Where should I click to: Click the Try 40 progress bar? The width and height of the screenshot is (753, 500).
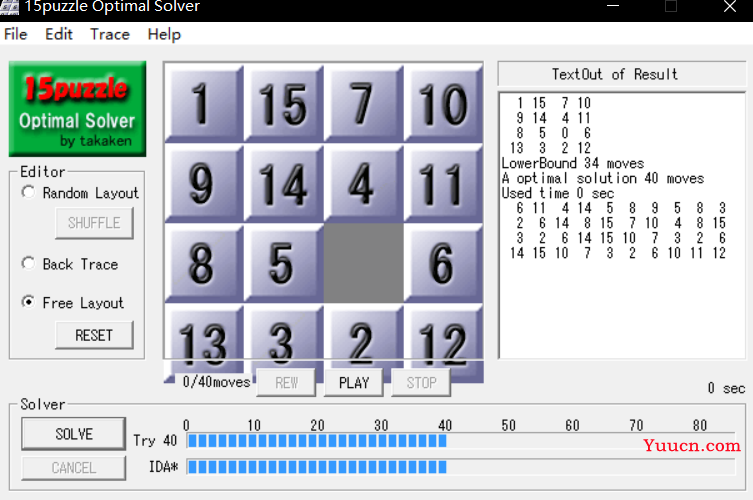click(x=460, y=441)
